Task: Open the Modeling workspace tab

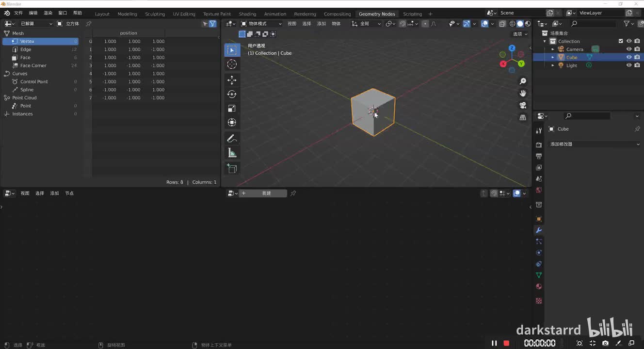Action: pyautogui.click(x=127, y=14)
